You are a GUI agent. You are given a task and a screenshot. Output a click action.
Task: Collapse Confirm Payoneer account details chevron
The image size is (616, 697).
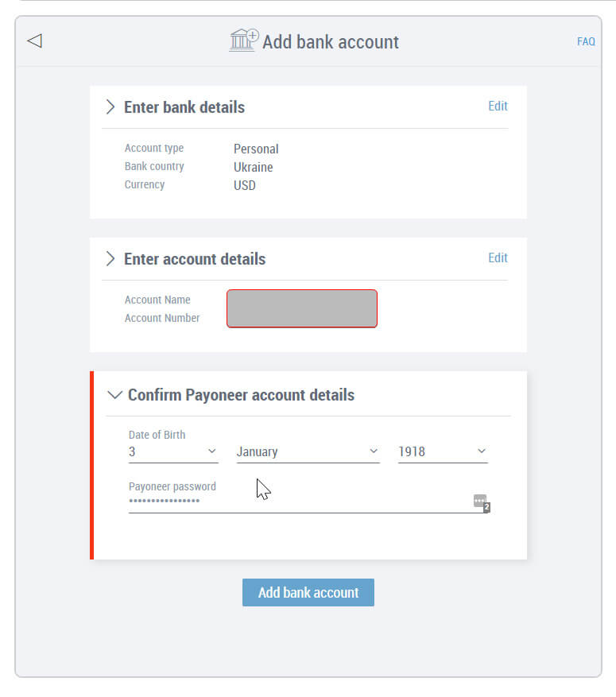114,395
